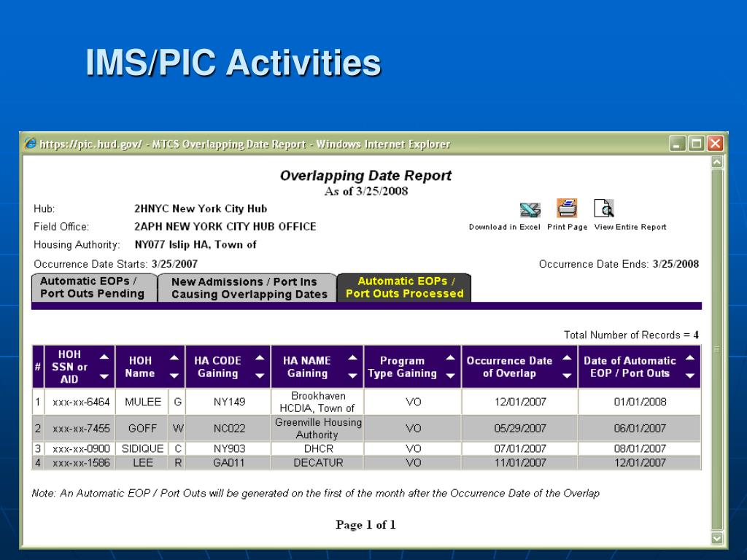The width and height of the screenshot is (747, 560).
Task: Sort Program Type Gaining column ascending
Action: 450,357
